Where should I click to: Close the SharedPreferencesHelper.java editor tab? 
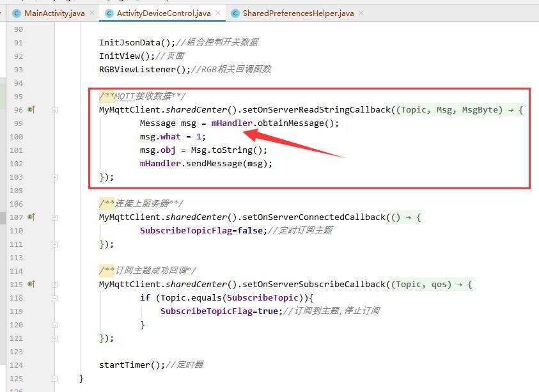[x=362, y=13]
